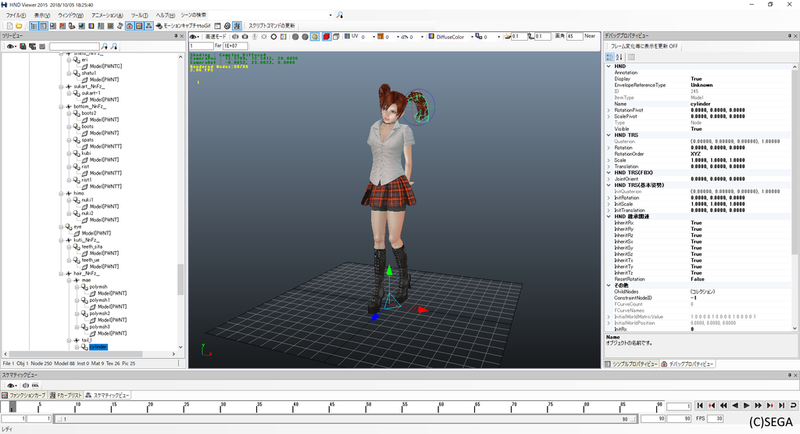Screen dimensions: 800x434
Task: Click the ring circle icon in viewport toolbar
Action: point(273,37)
